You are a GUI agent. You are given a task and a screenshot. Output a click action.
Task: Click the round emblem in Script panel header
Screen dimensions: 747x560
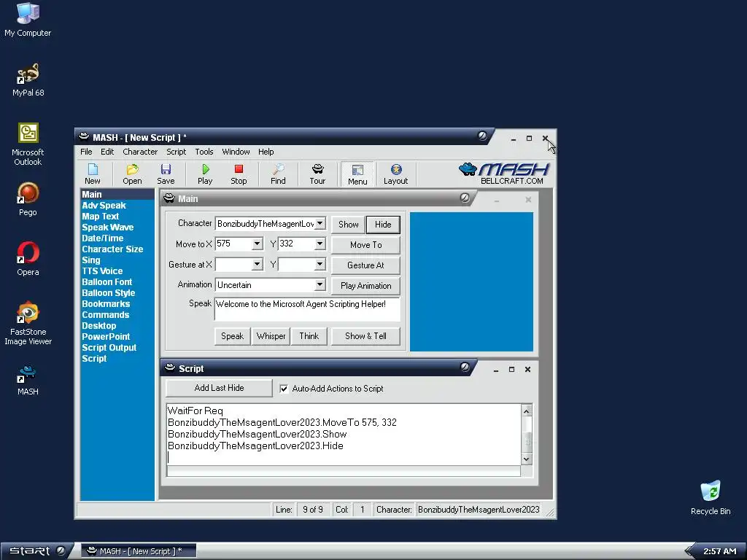pos(465,367)
